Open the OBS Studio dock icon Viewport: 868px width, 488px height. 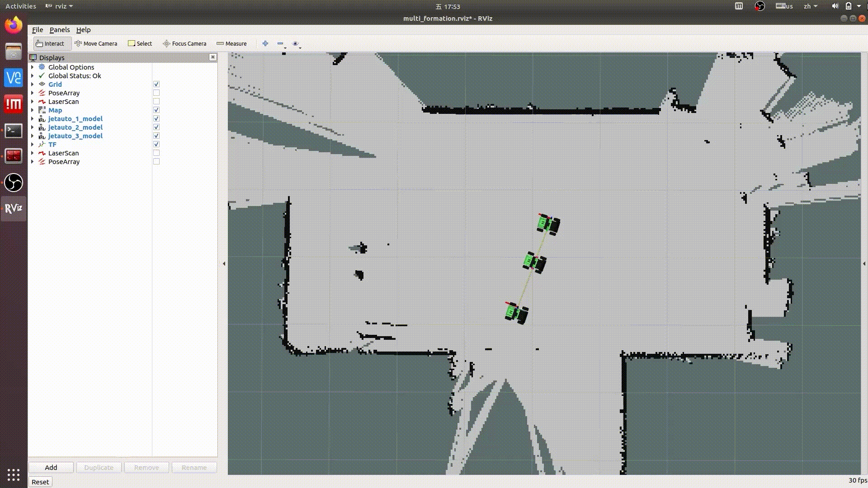tap(14, 183)
